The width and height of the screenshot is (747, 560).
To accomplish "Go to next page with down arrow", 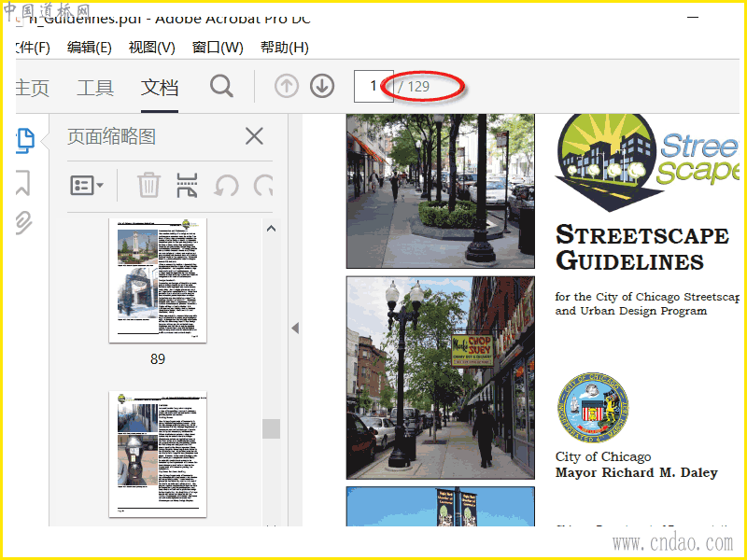I will [x=322, y=86].
